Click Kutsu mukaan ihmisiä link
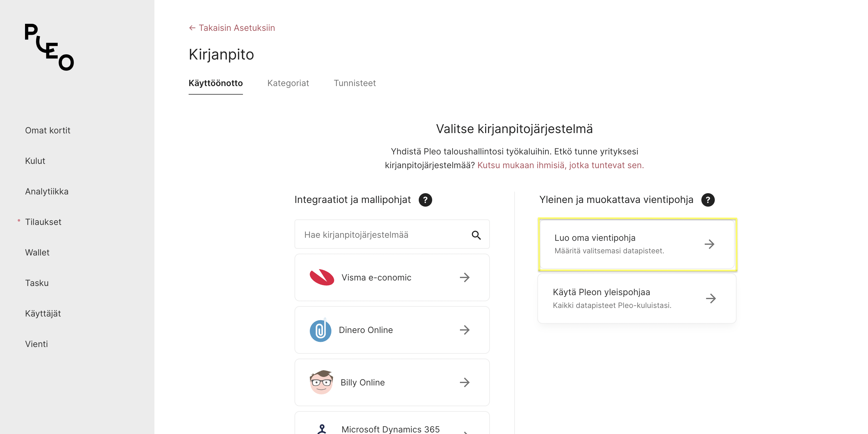Image resolution: width=868 pixels, height=434 pixels. [x=560, y=165]
